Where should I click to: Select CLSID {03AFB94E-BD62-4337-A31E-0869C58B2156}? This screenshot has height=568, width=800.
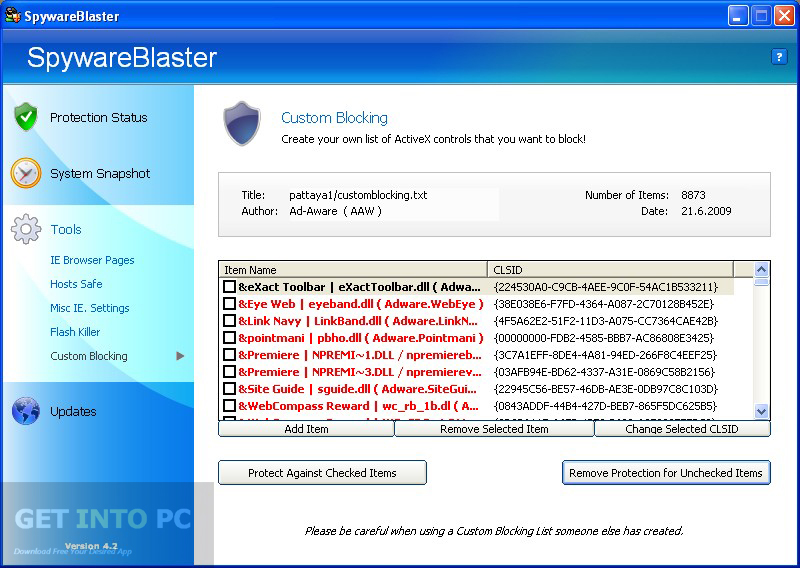tap(604, 372)
